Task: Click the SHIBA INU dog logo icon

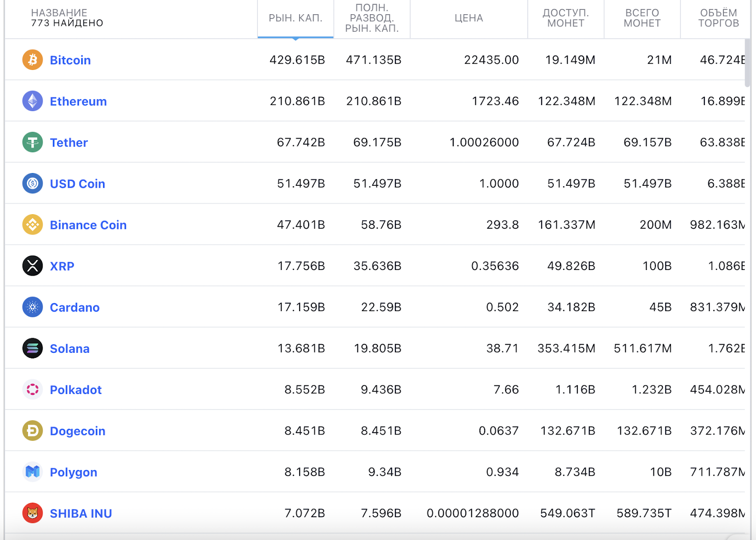Action: 33,513
